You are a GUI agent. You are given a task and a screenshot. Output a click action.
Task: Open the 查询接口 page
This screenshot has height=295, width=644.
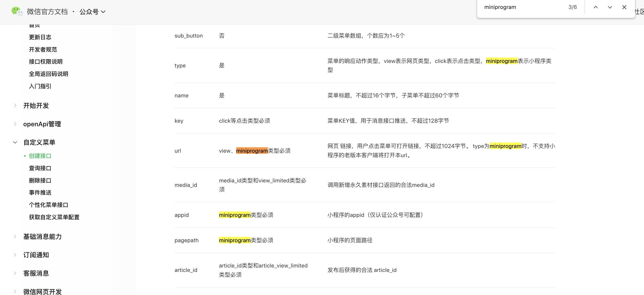[40, 168]
